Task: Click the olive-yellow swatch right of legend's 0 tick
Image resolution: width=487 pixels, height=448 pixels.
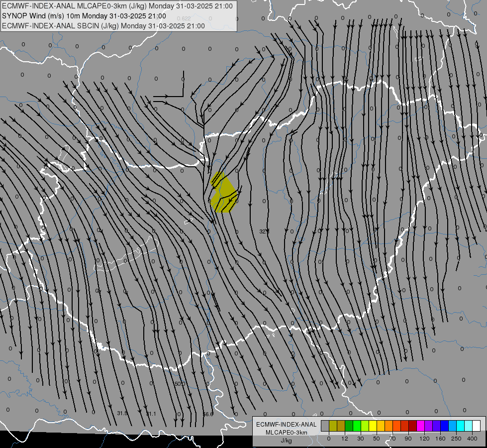Action: 333,426
